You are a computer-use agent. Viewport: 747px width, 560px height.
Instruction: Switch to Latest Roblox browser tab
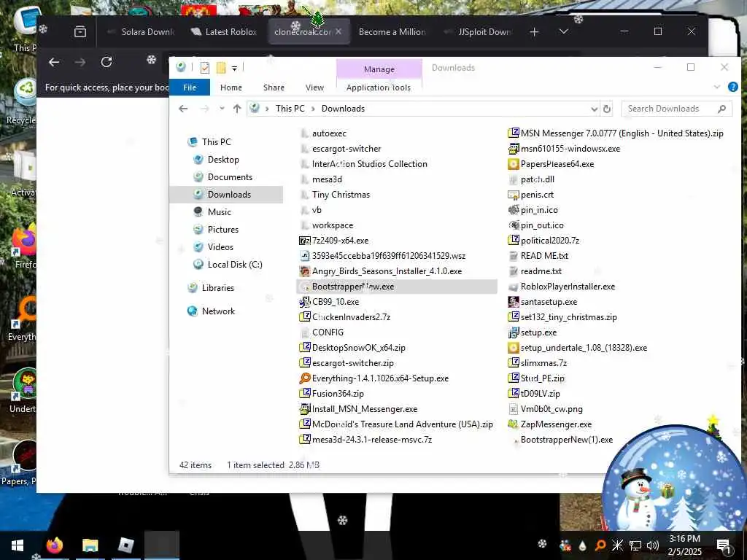pos(225,32)
